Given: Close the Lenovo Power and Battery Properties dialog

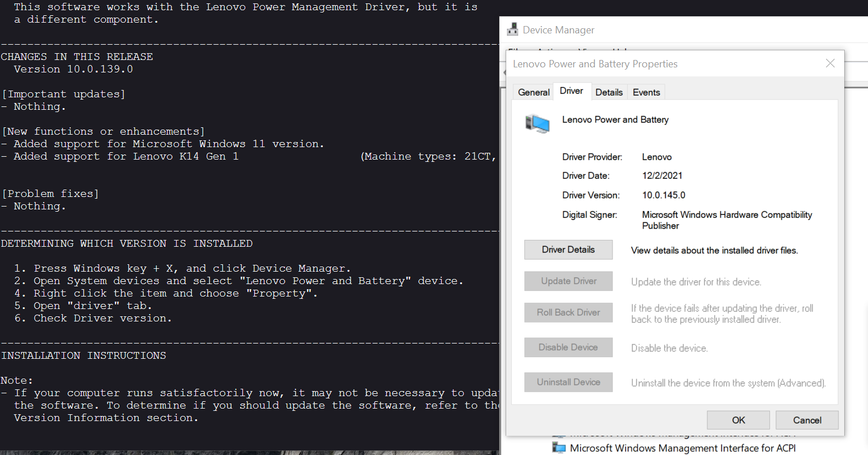Looking at the screenshot, I should pos(830,63).
